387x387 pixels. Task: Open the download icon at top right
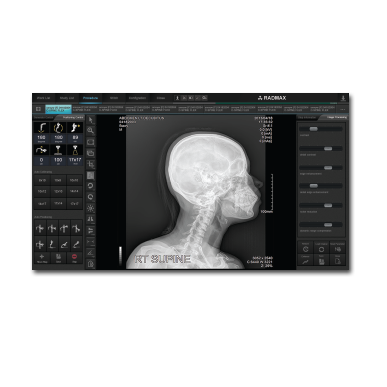point(343,98)
